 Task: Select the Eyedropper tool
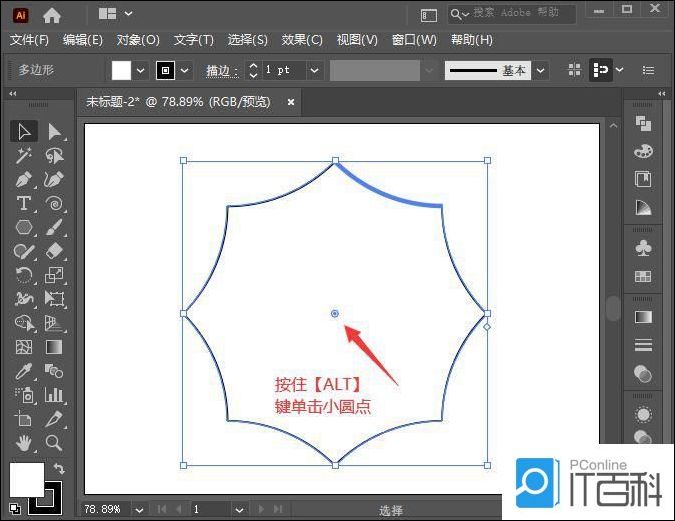24,371
